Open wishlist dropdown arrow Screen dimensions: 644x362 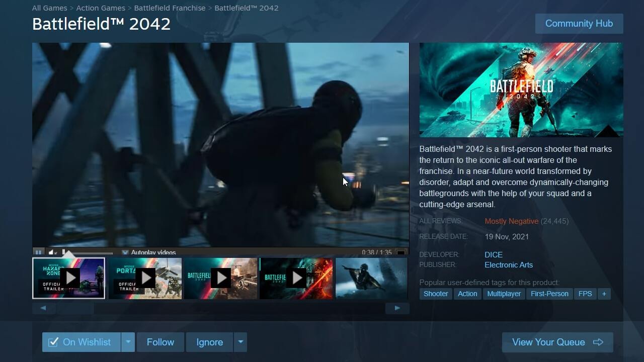[128, 342]
